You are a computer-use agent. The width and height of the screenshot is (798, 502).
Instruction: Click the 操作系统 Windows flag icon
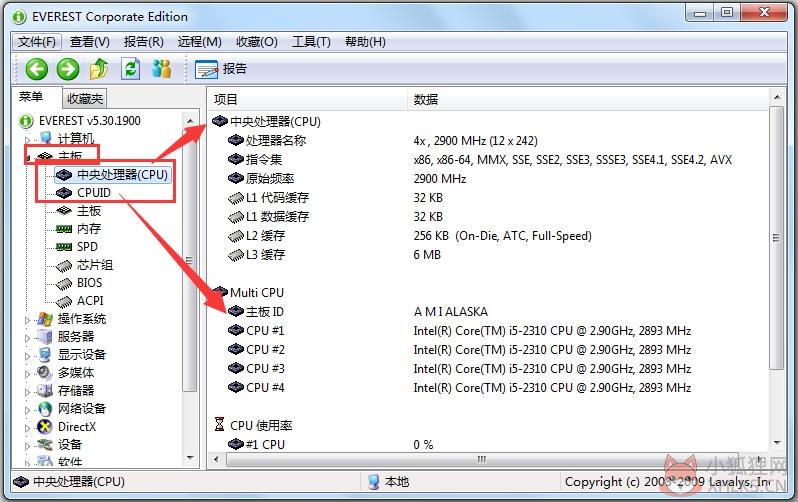pyautogui.click(x=45, y=319)
